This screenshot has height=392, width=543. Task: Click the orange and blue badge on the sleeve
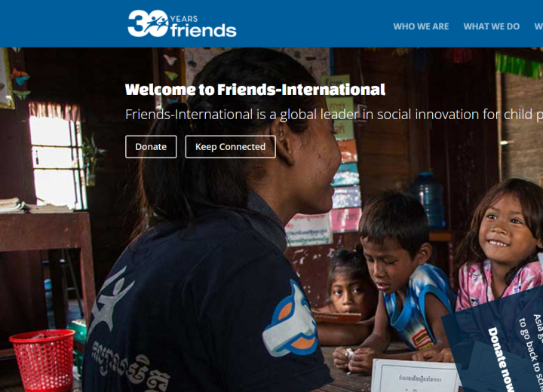291,320
